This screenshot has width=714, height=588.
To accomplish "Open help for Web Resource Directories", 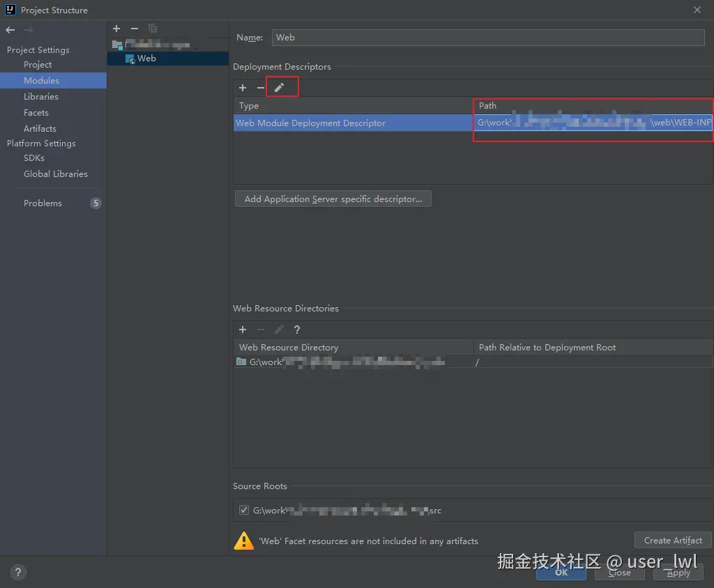I will [x=297, y=330].
